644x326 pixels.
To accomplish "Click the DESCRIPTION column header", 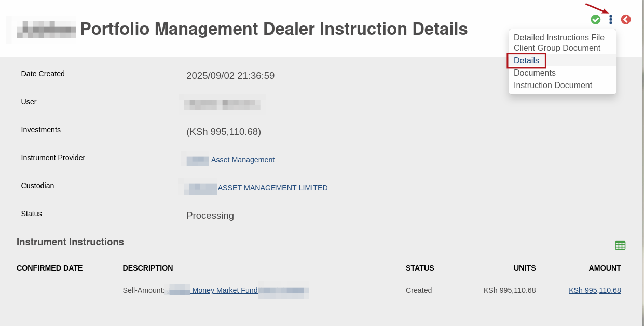I will coord(148,268).
